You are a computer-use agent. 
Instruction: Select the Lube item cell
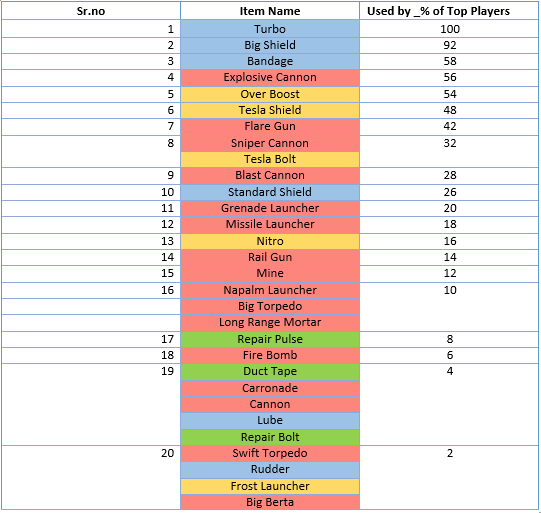tap(270, 421)
